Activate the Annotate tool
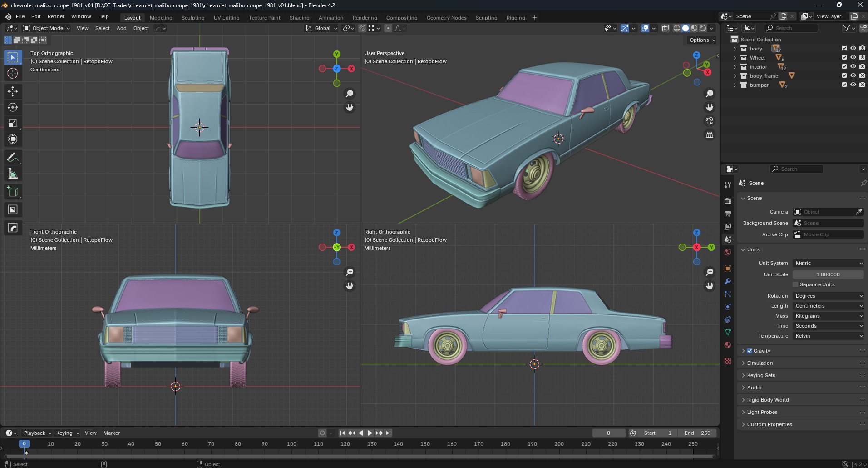The image size is (868, 468). click(x=13, y=158)
